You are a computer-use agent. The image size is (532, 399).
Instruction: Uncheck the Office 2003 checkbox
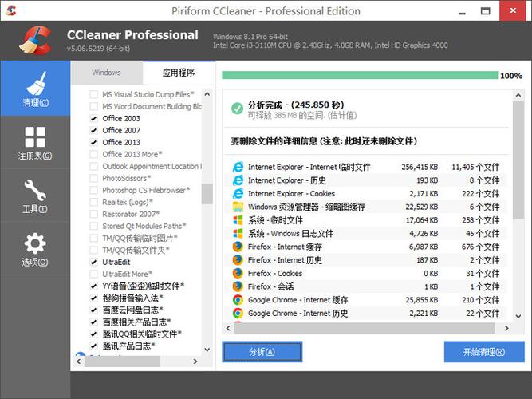[93, 119]
